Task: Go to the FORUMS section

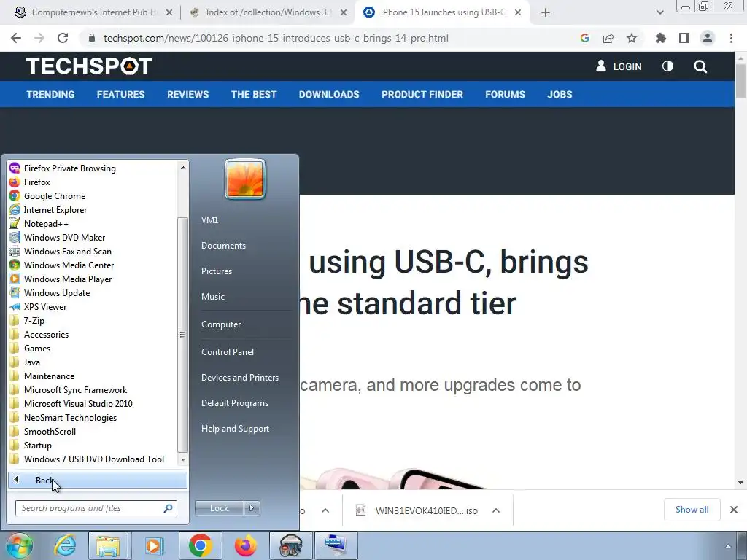Action: click(505, 94)
